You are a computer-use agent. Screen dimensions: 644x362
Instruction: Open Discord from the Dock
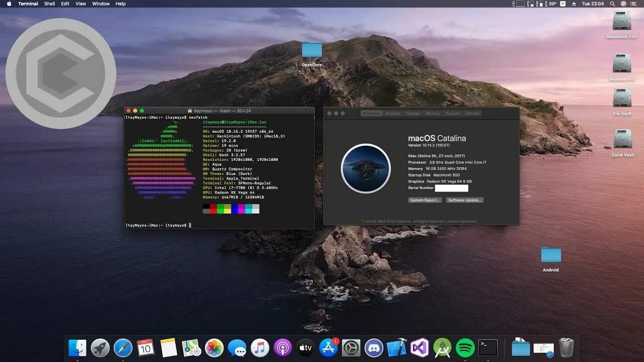[x=374, y=347]
